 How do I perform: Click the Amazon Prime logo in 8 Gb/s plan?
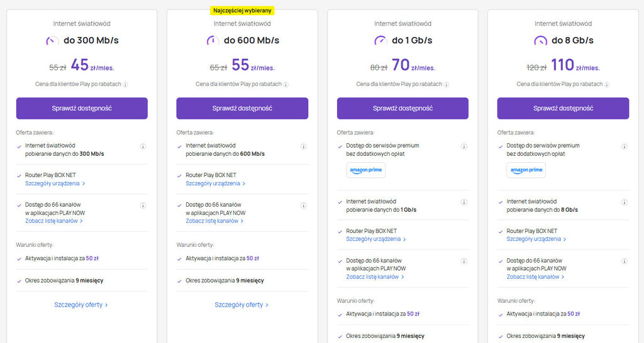[x=526, y=170]
